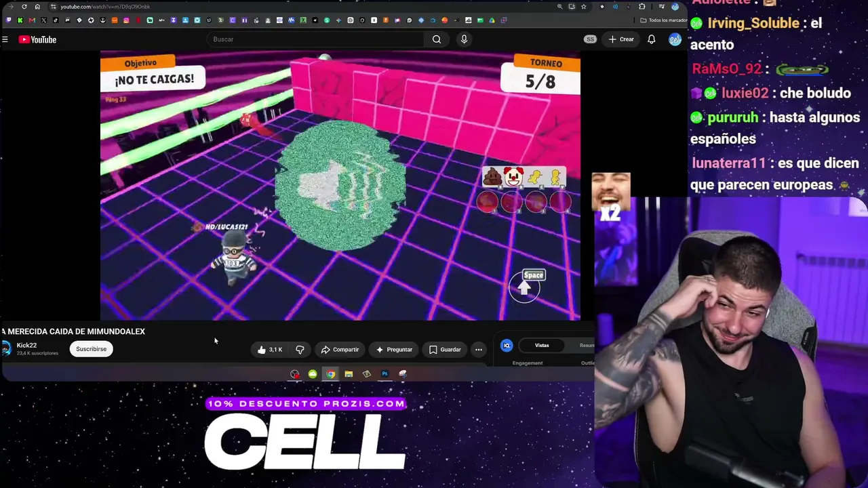
Task: Open Chrome extensions puzzle icon
Action: [642, 7]
